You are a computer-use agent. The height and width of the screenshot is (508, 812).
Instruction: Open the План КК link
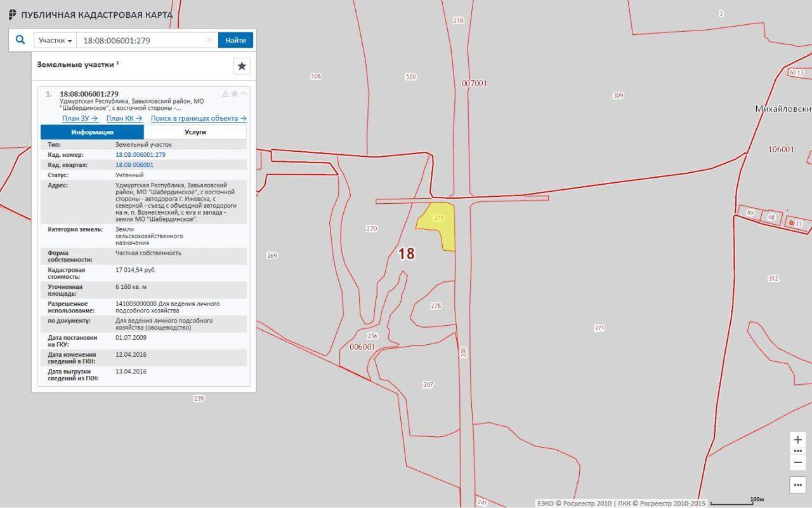(124, 118)
